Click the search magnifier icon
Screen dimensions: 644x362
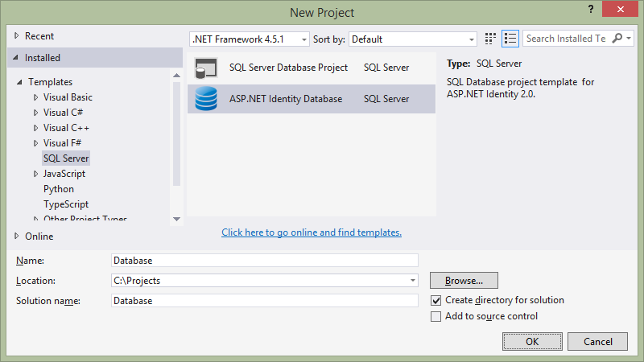tap(617, 39)
